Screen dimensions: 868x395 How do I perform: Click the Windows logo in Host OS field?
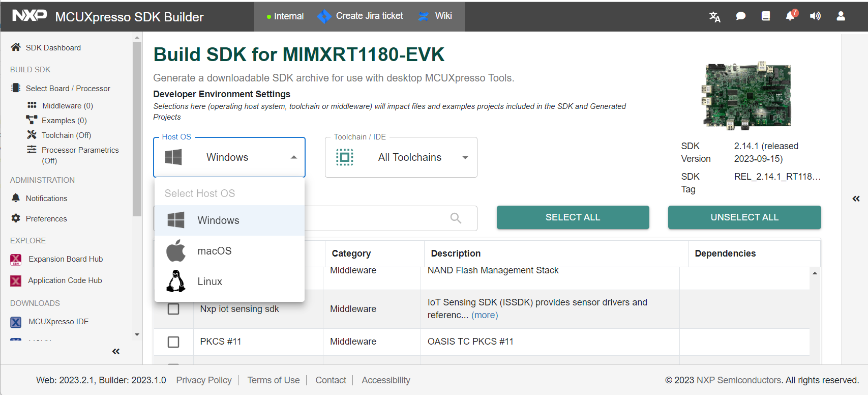point(173,157)
